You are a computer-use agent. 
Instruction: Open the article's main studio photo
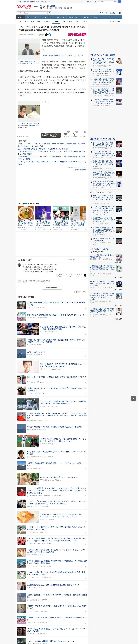click(29, 49)
